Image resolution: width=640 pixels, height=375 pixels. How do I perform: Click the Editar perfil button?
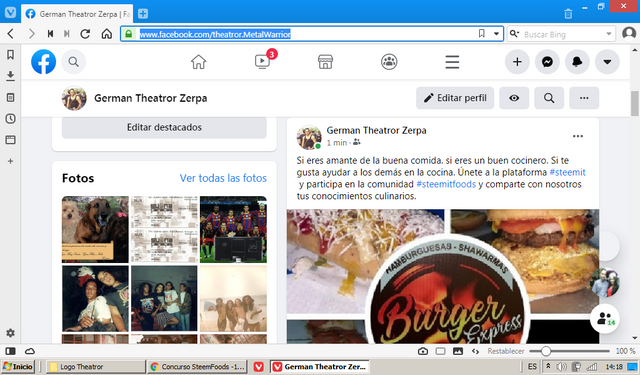[x=455, y=98]
